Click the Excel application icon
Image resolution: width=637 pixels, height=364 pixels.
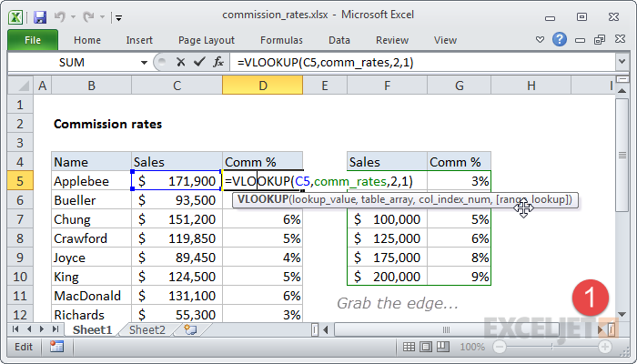point(15,17)
